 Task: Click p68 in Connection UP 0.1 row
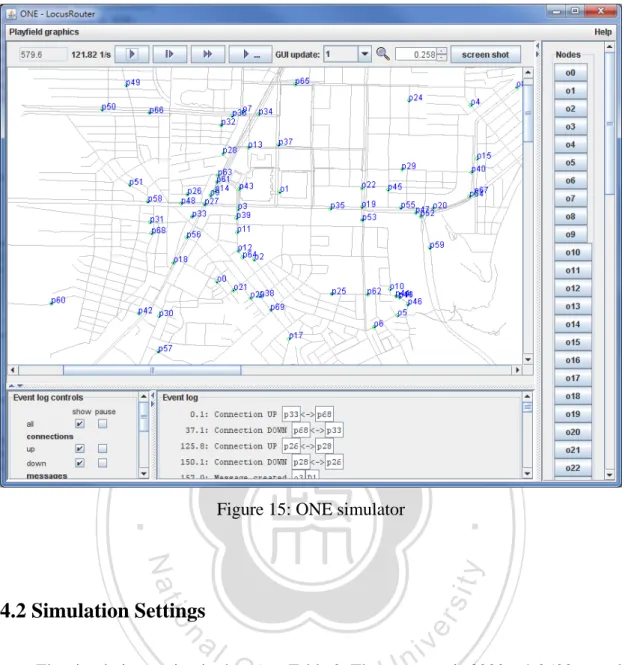[324, 414]
